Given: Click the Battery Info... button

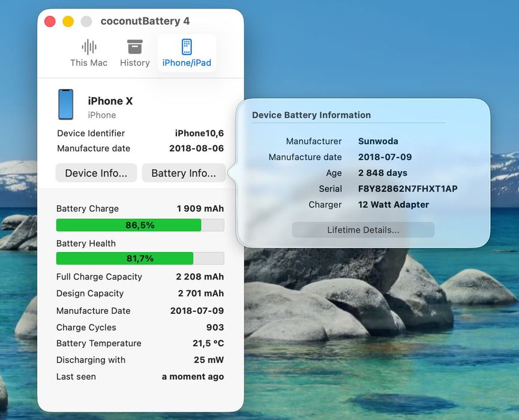Looking at the screenshot, I should point(184,173).
